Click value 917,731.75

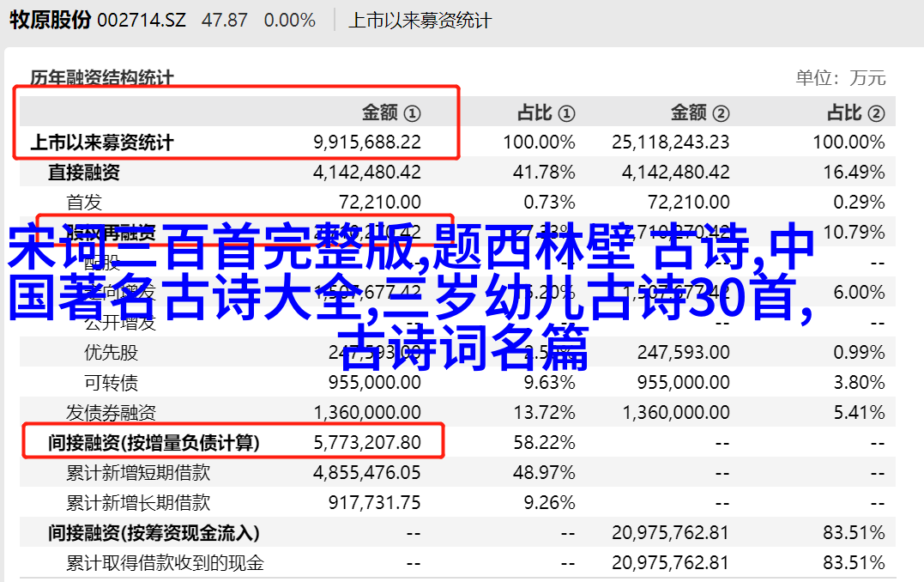375,503
